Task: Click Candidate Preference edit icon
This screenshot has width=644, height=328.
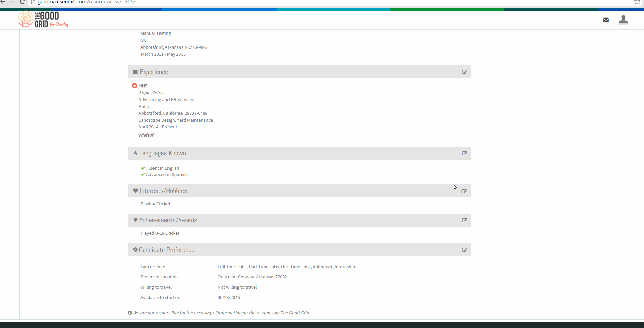Action: [x=465, y=250]
